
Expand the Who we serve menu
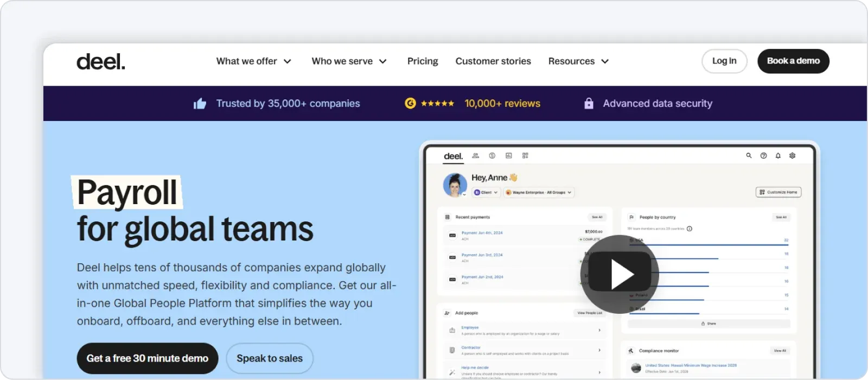[349, 61]
